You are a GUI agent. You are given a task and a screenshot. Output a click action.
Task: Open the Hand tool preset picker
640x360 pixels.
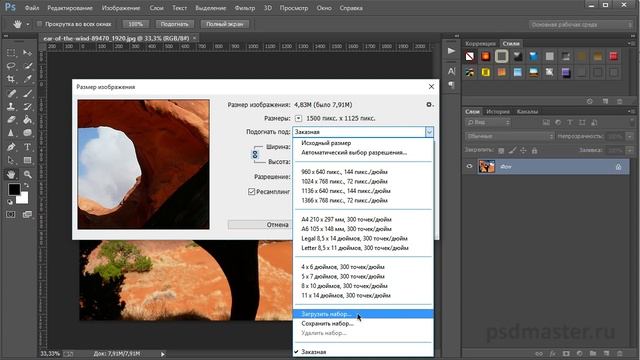click(x=28, y=24)
